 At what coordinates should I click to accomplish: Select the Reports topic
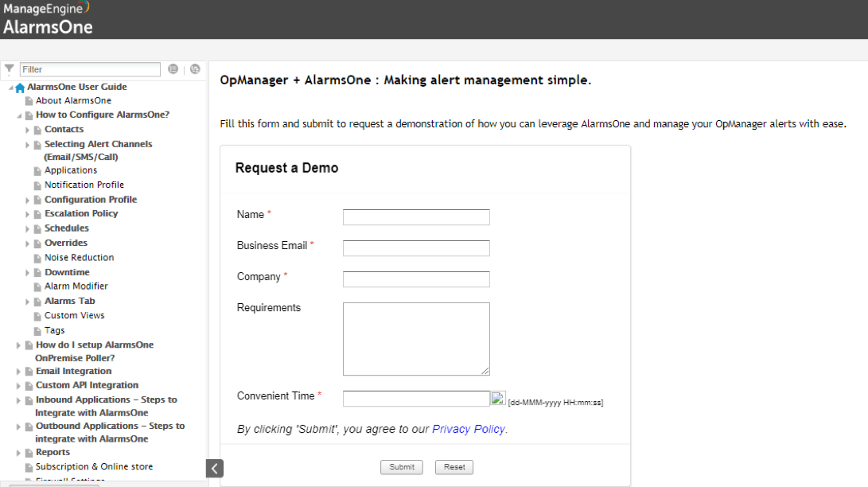(x=53, y=453)
